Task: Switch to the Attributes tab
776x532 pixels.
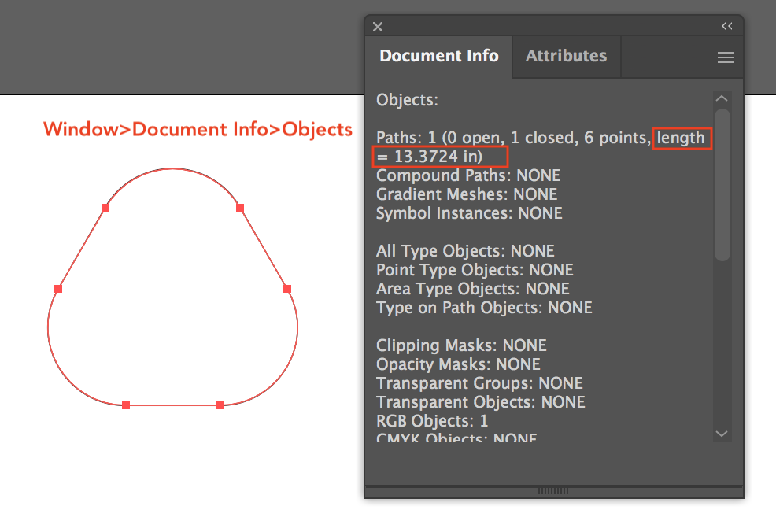Action: coord(566,56)
